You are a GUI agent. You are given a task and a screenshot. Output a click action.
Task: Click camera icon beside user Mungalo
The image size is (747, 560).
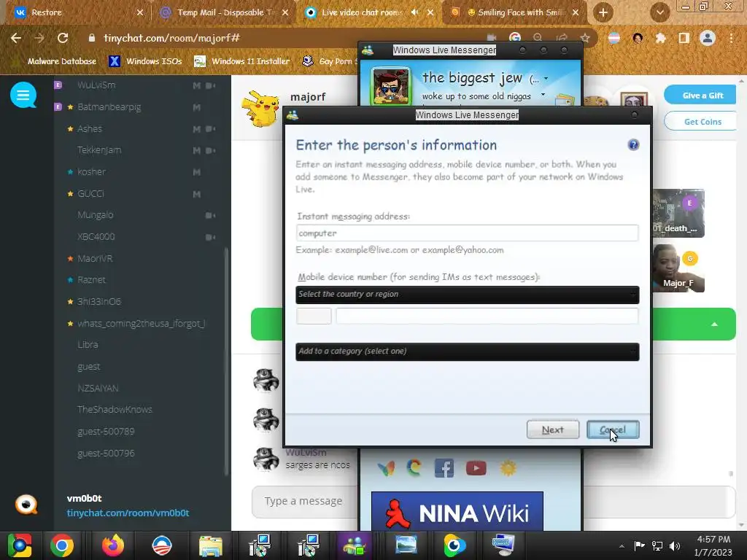tap(210, 215)
